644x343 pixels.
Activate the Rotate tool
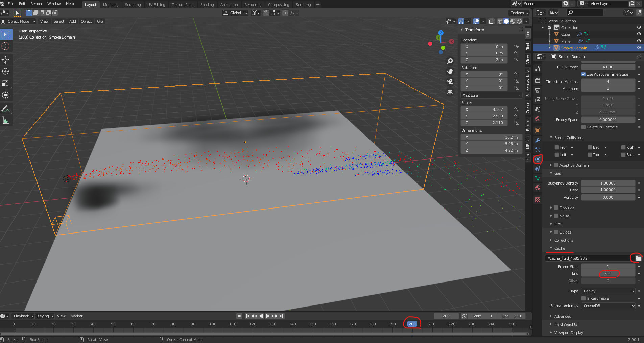click(6, 71)
